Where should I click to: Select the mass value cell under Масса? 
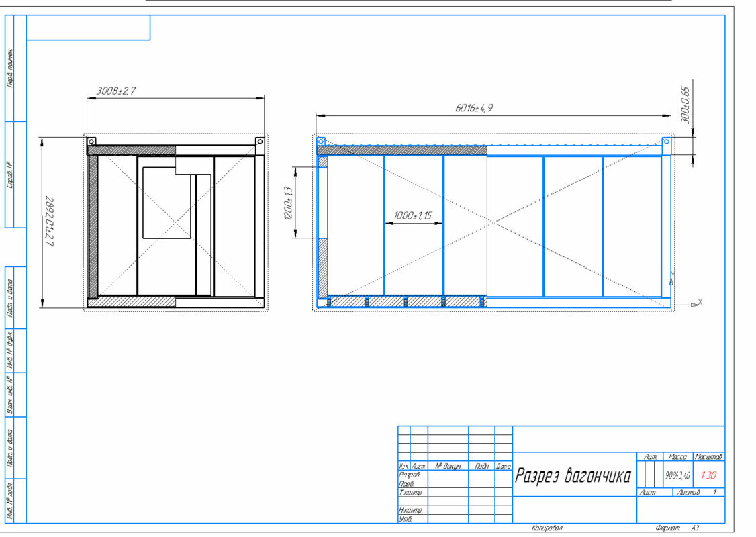click(677, 475)
